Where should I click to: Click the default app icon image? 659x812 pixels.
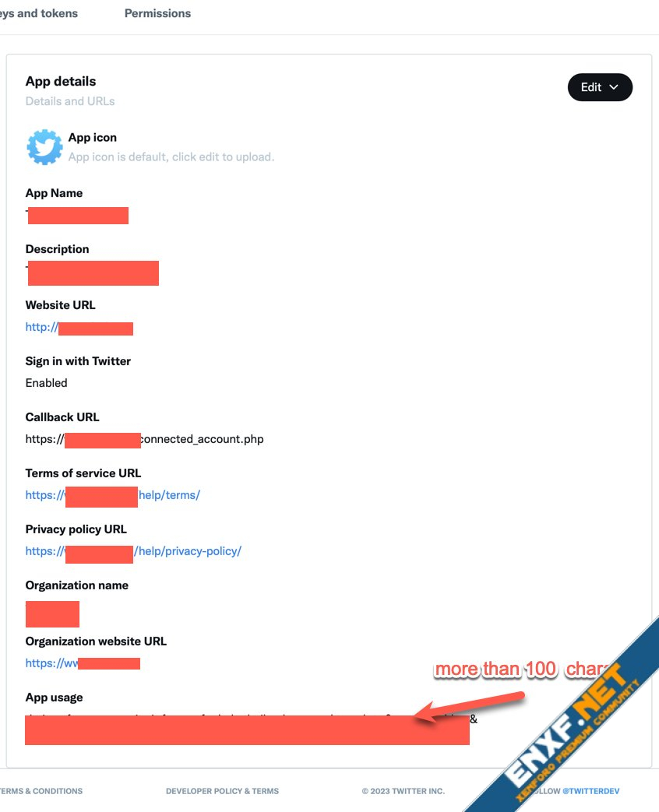click(x=44, y=146)
